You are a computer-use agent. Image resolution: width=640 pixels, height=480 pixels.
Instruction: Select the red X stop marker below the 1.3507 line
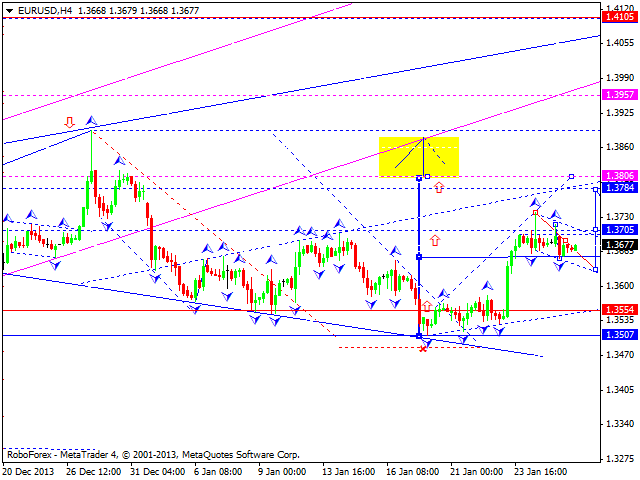(x=423, y=349)
